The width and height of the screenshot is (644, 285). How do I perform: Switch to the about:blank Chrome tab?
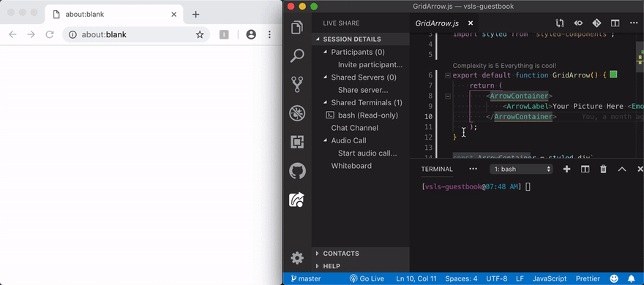113,15
